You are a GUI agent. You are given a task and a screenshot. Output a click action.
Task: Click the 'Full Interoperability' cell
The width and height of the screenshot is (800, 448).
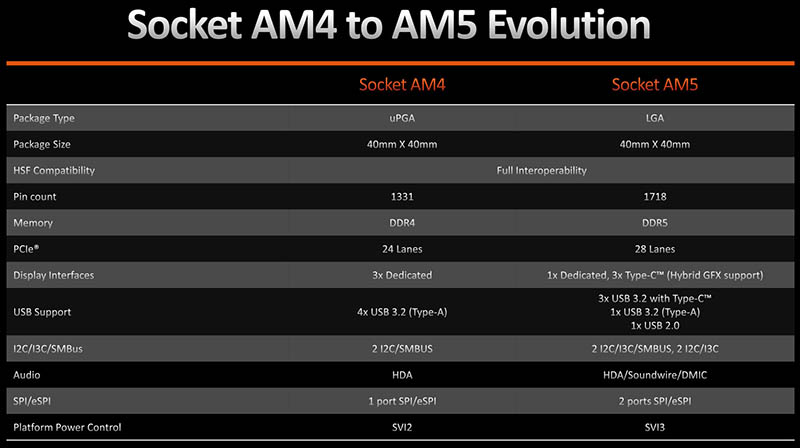click(x=541, y=170)
